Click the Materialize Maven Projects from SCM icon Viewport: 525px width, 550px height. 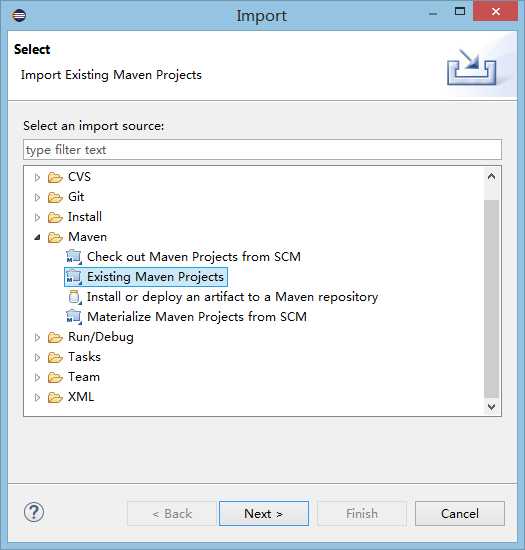pos(74,317)
